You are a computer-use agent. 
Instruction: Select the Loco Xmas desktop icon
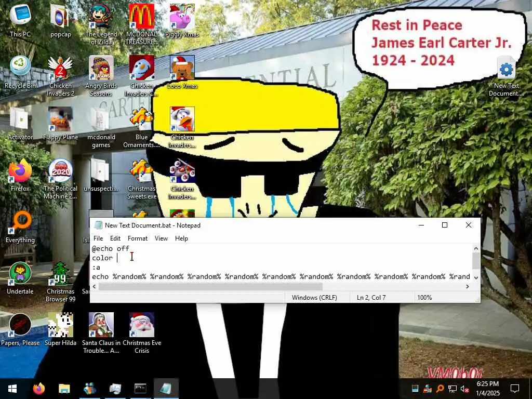point(182,72)
